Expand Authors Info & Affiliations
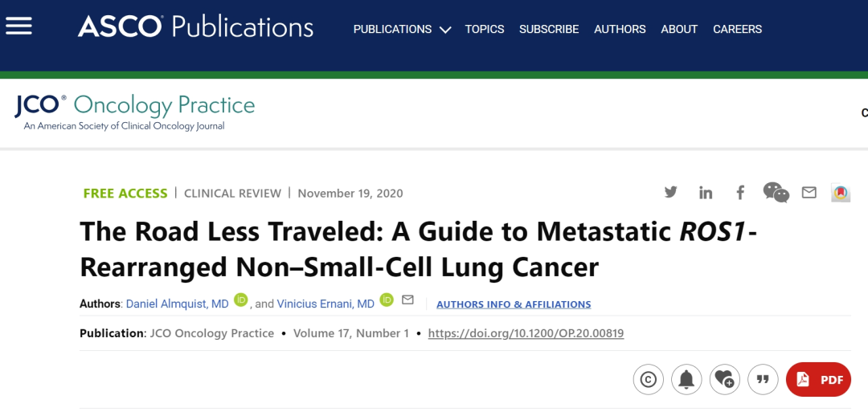This screenshot has height=412, width=868. pyautogui.click(x=514, y=304)
